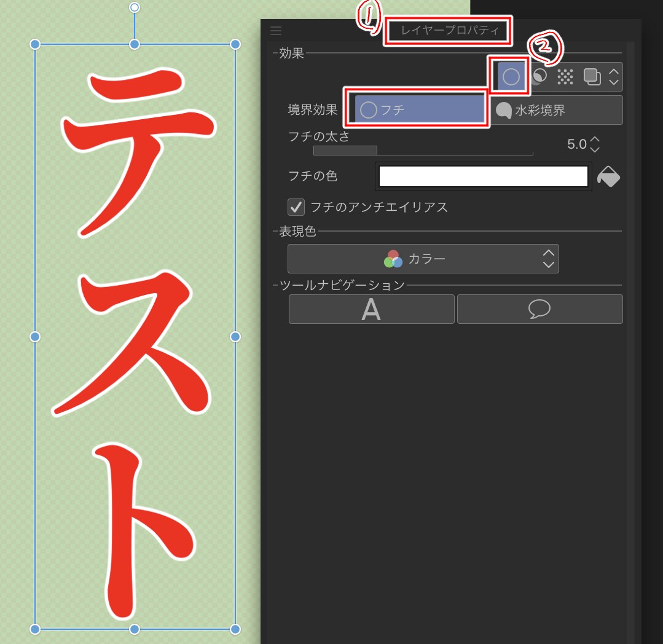
Task: Open the カラー expression color dropdown
Action: pyautogui.click(x=423, y=258)
